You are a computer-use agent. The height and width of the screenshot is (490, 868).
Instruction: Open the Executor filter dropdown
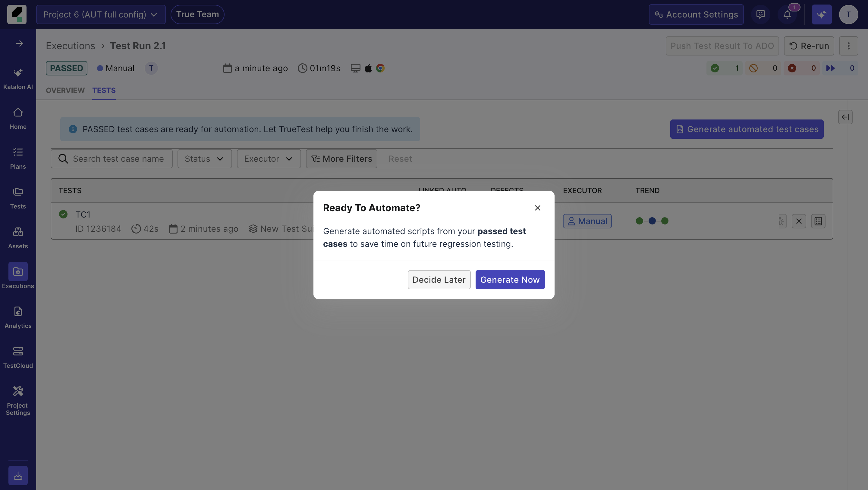coord(269,158)
